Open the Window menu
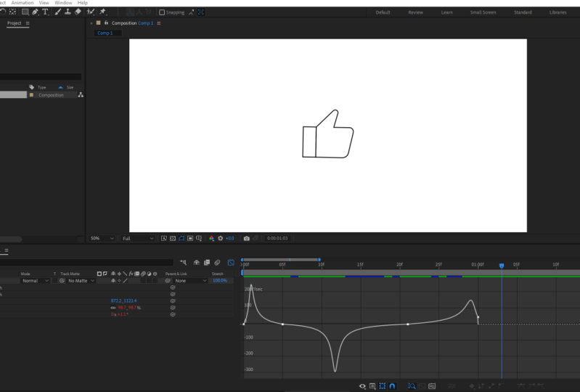The height and width of the screenshot is (392, 580). (x=63, y=3)
